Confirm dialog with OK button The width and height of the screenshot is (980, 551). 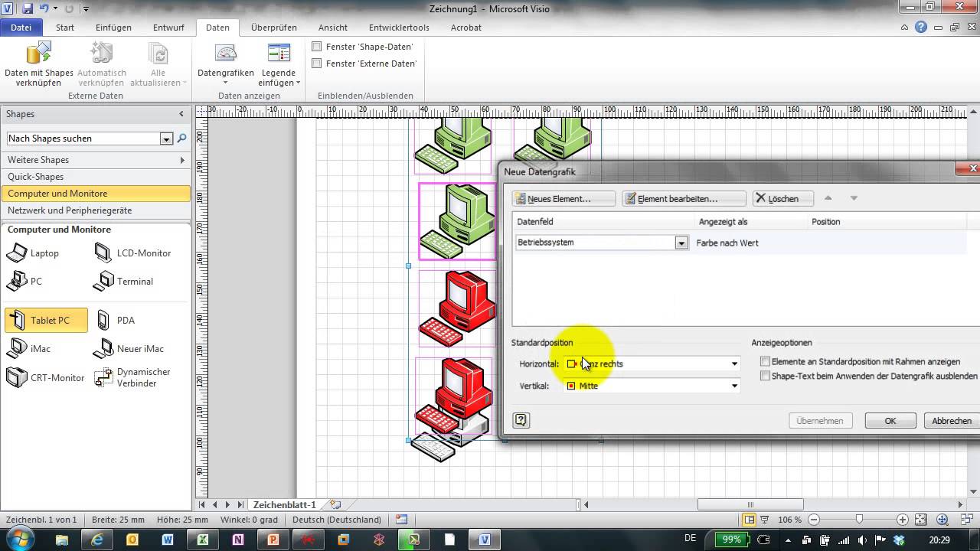tap(890, 421)
